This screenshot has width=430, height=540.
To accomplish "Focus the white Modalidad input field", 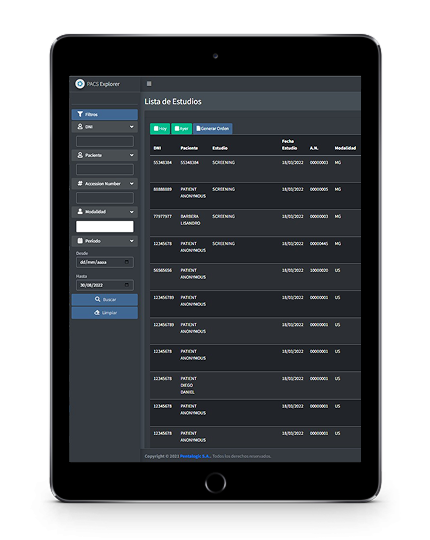I will click(x=105, y=226).
